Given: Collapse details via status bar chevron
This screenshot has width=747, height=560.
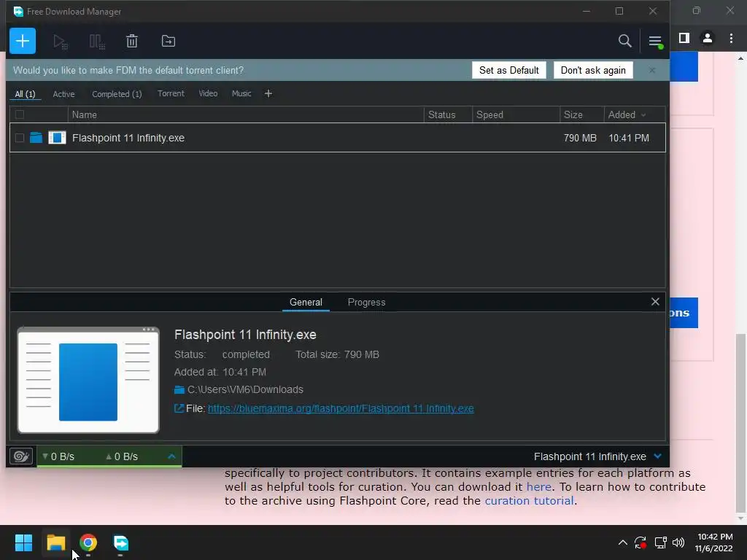Looking at the screenshot, I should (658, 456).
